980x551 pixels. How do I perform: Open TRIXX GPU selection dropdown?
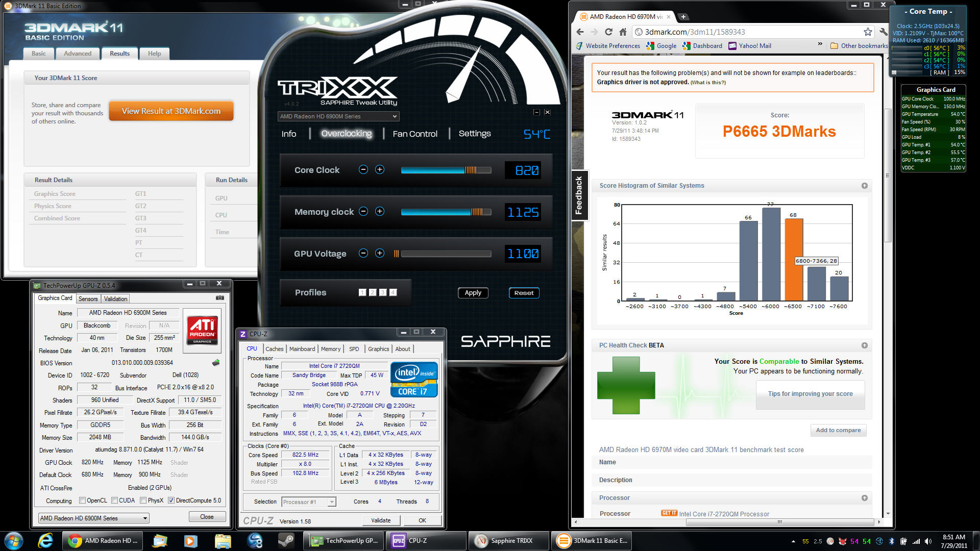pos(338,116)
